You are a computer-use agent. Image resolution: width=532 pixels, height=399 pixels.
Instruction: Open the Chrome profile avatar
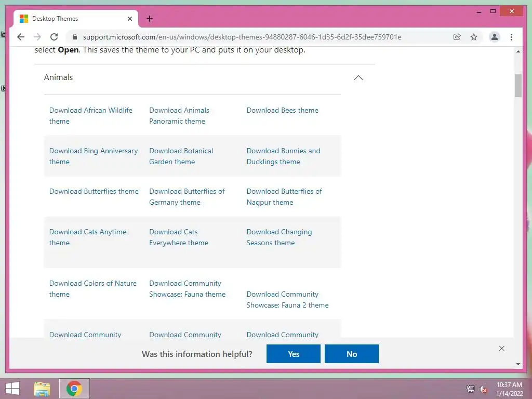pyautogui.click(x=495, y=37)
